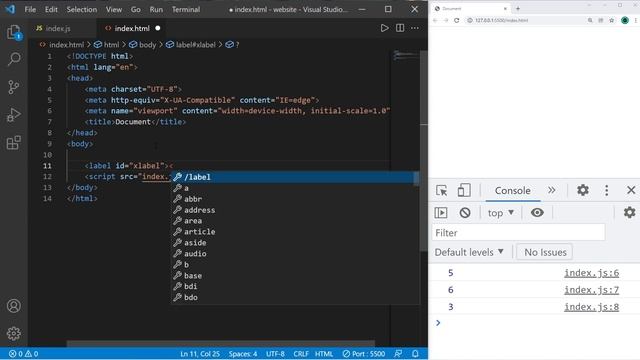640x360 pixels.
Task: Toggle the DevTools device toolbar
Action: [x=464, y=191]
